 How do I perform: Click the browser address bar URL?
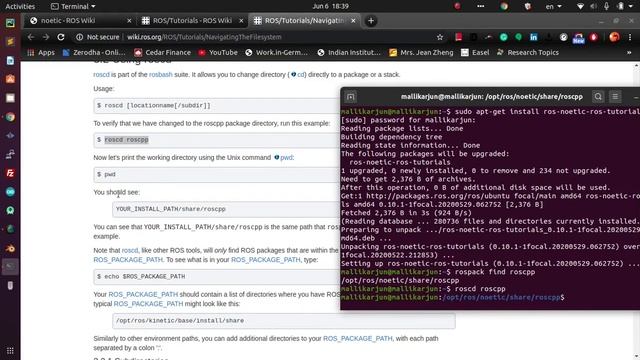click(204, 37)
